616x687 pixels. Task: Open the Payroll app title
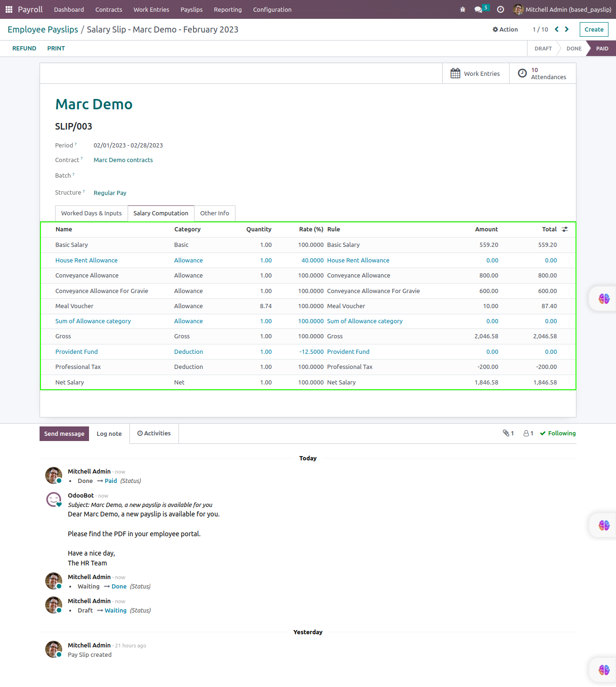click(x=30, y=9)
